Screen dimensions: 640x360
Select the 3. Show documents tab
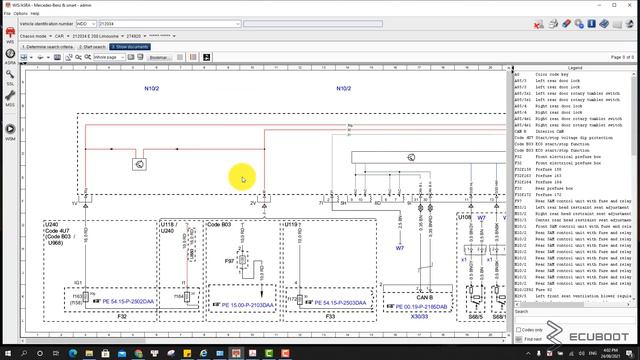130,47
